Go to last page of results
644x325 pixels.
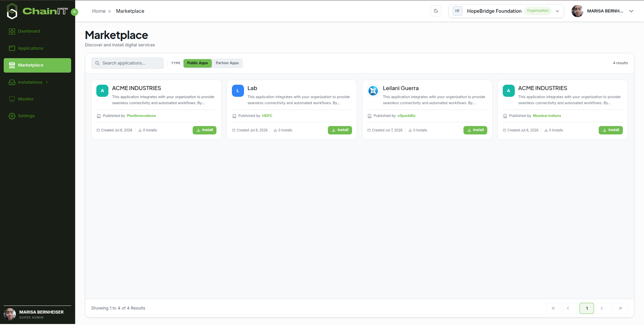621,309
